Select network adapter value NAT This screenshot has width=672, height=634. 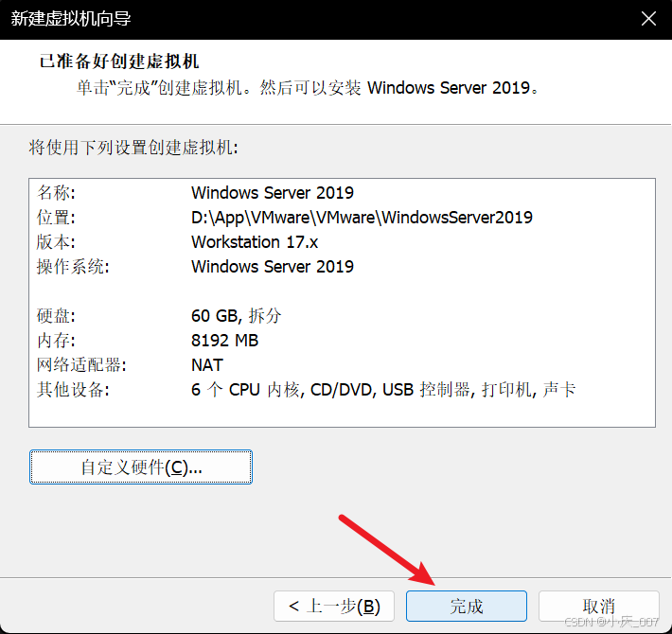(x=207, y=365)
